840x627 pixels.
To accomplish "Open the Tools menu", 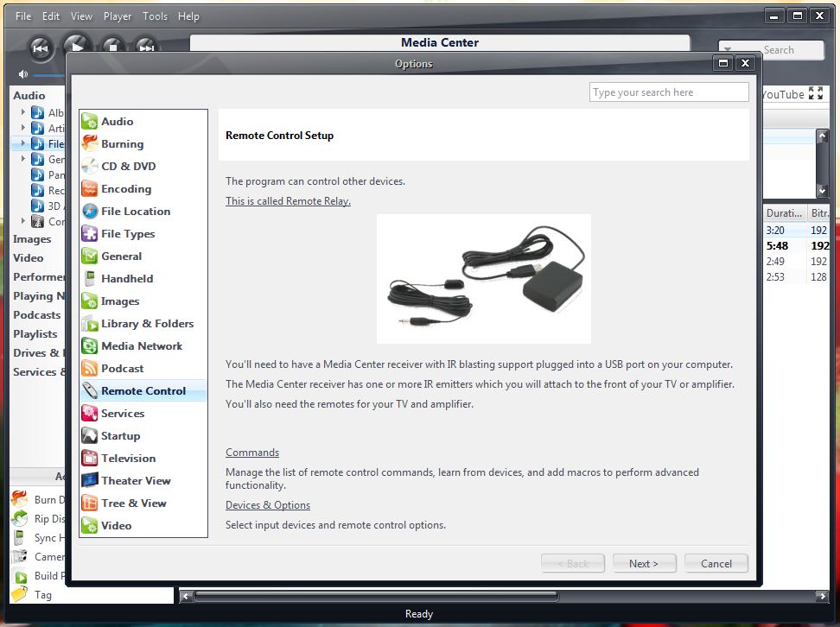I will point(155,16).
